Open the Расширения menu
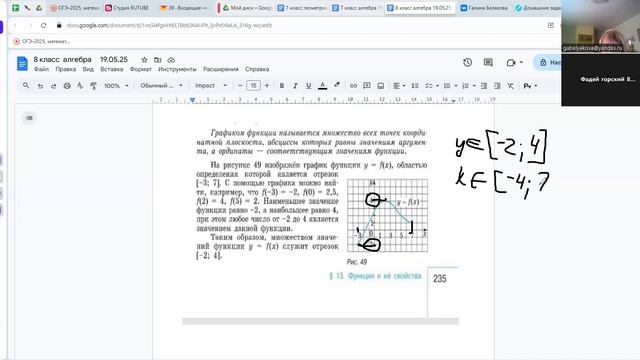The width and height of the screenshot is (640, 360). (221, 69)
